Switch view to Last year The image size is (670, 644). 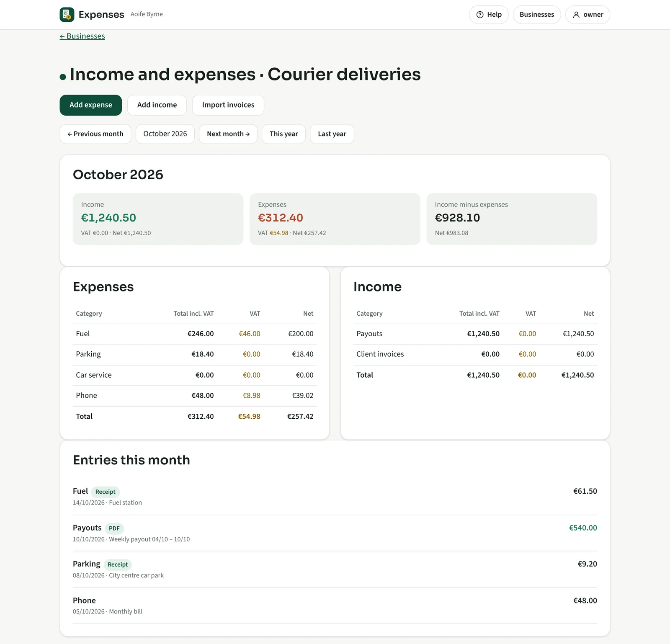pyautogui.click(x=332, y=134)
